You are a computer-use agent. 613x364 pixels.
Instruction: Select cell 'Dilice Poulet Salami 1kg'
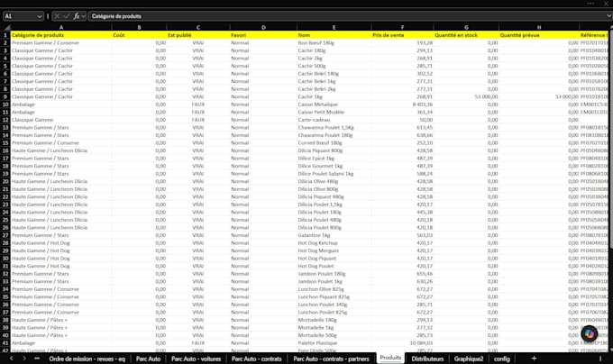click(334, 174)
